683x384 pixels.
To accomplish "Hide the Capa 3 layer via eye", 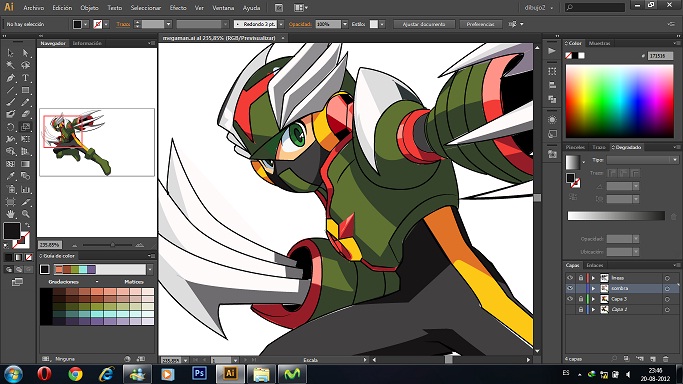I will tap(570, 299).
